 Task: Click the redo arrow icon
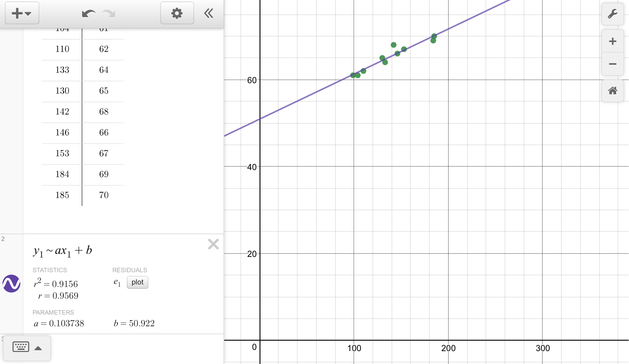click(109, 14)
